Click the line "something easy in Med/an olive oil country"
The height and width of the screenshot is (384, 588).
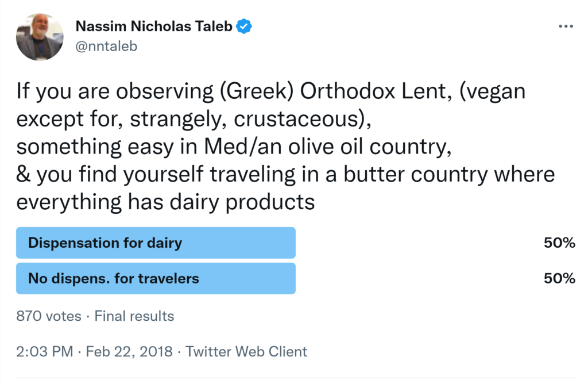point(231,147)
